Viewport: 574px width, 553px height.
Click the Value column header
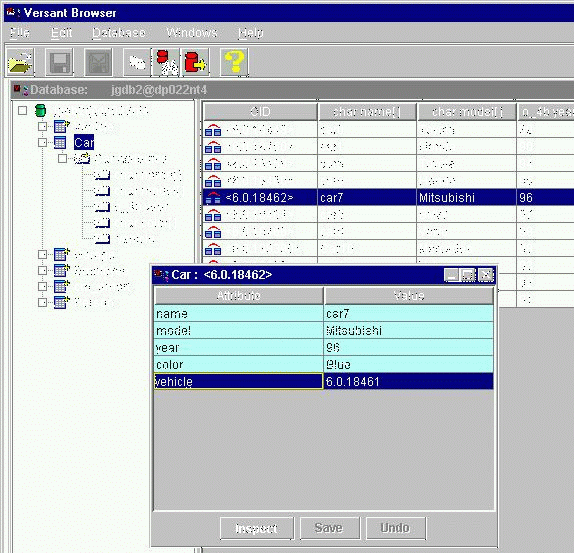tap(409, 295)
